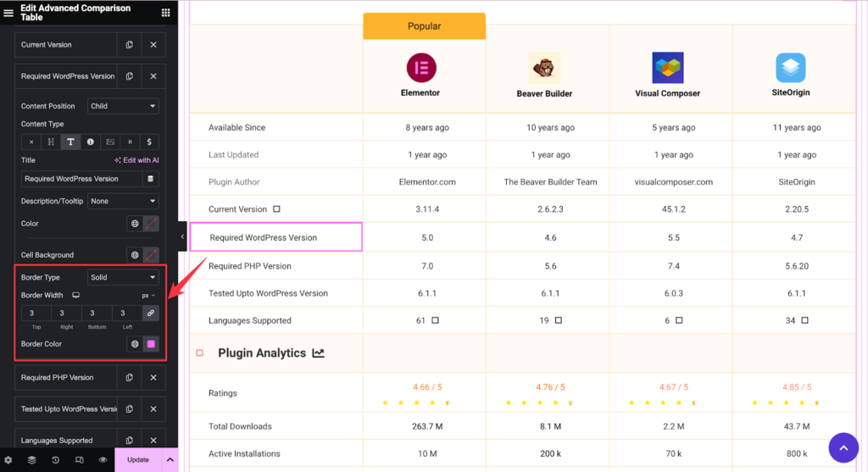This screenshot has width=868, height=472.
Task: Select the Button content type icon
Action: (x=130, y=142)
